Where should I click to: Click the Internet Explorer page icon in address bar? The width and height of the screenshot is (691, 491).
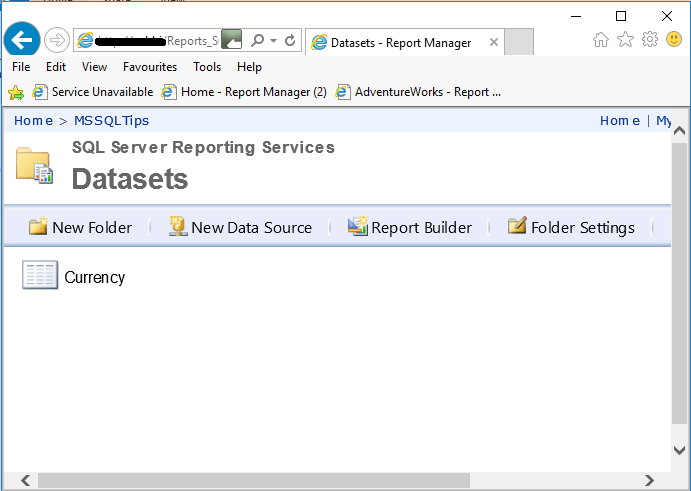85,41
